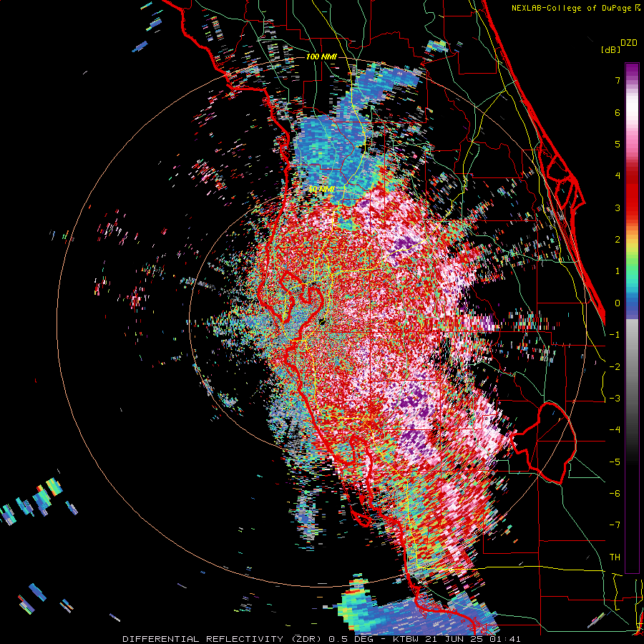Click the 100 NMI range ring label
The image size is (644, 644).
click(x=321, y=57)
